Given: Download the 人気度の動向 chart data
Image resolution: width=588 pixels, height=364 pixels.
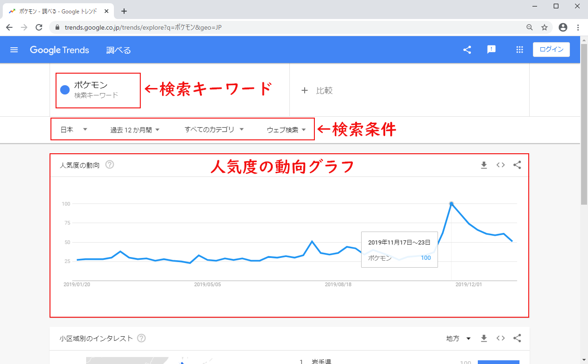Looking at the screenshot, I should [x=484, y=165].
